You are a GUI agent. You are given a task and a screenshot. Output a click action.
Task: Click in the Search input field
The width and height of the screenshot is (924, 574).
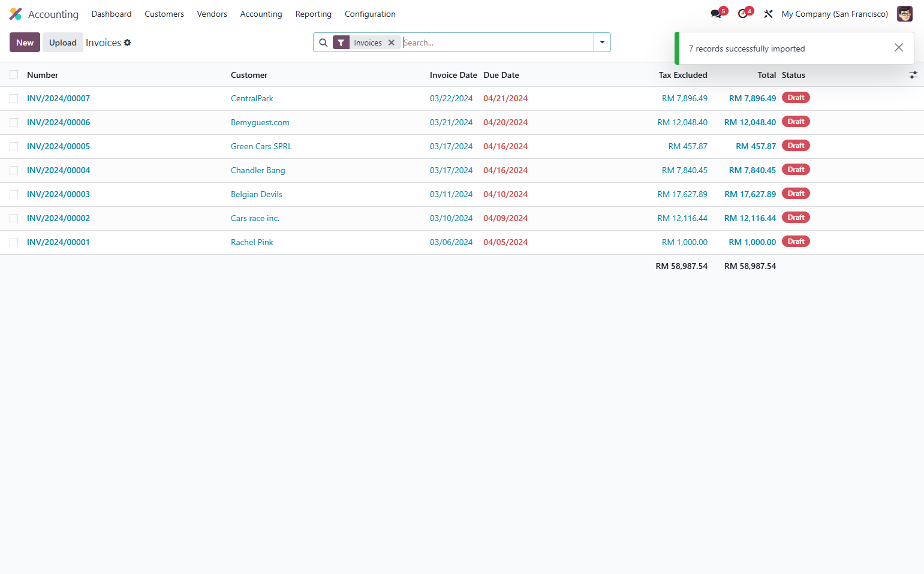498,43
